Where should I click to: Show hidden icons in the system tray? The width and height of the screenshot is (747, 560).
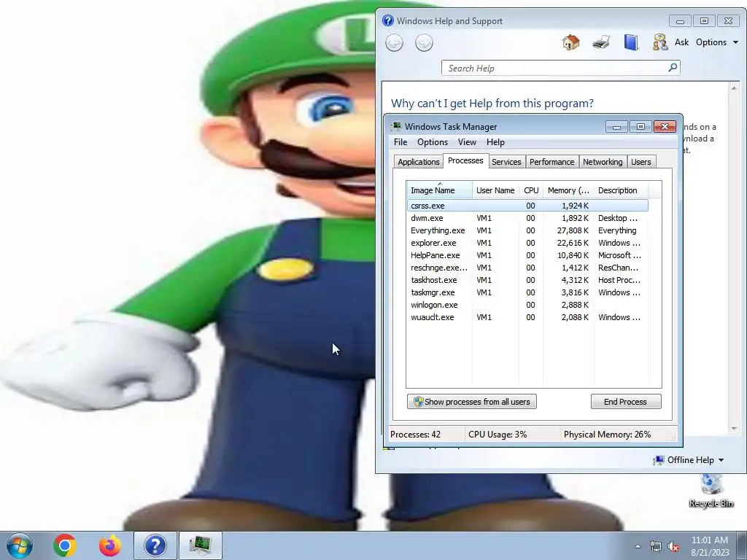click(x=638, y=546)
